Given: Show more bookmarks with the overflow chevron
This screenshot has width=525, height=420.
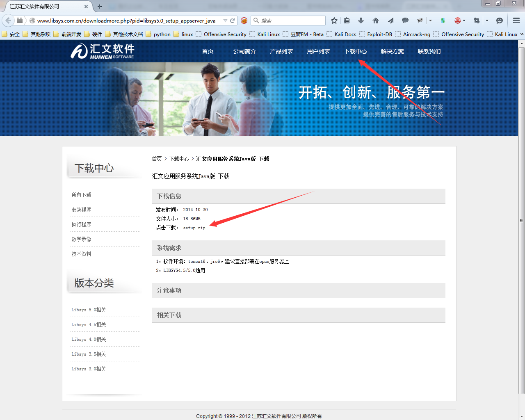Looking at the screenshot, I should [522, 34].
